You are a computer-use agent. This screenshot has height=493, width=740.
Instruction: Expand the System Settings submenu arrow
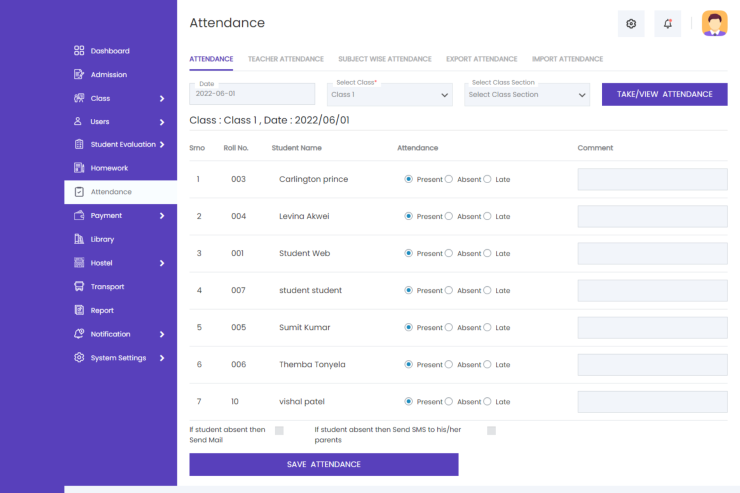tap(162, 358)
